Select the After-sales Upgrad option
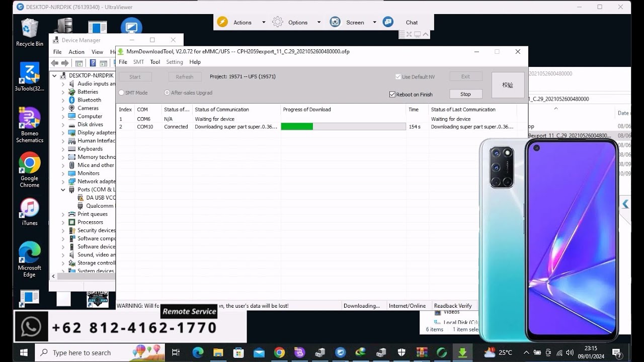 click(167, 93)
